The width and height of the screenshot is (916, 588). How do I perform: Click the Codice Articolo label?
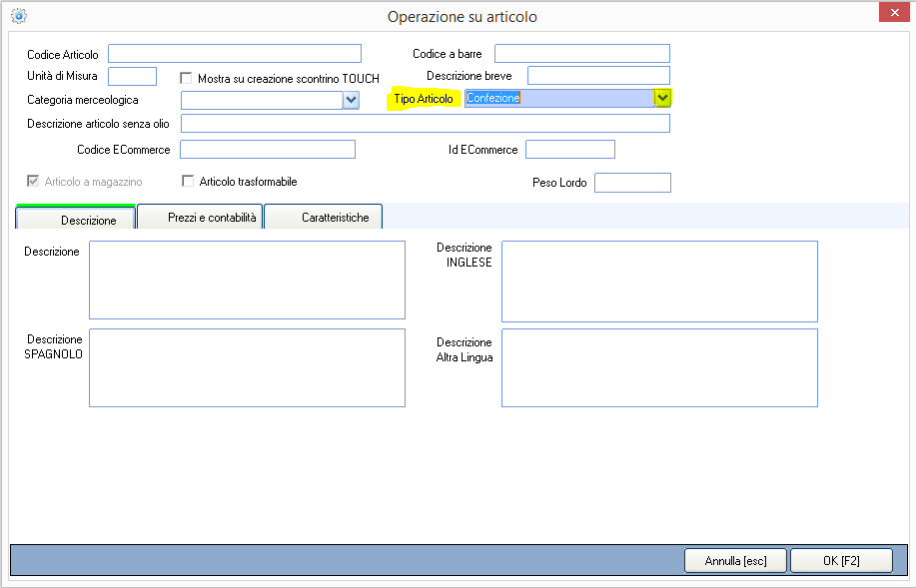coord(63,54)
